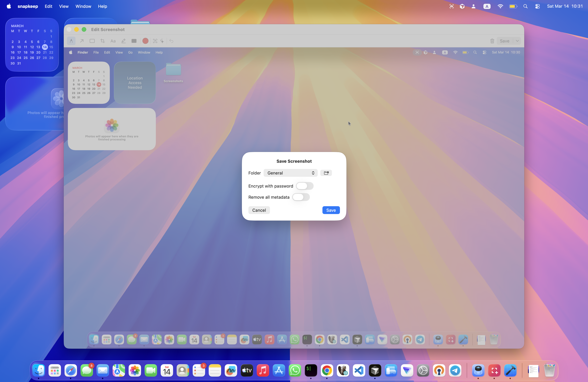
Task: Expand the Save options chevron in toolbar
Action: [x=517, y=41]
